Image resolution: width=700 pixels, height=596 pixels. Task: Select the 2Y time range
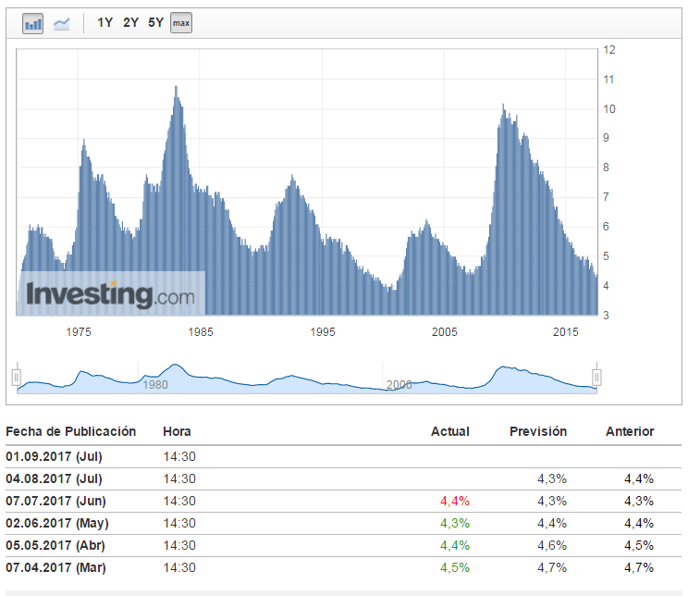coord(130,22)
